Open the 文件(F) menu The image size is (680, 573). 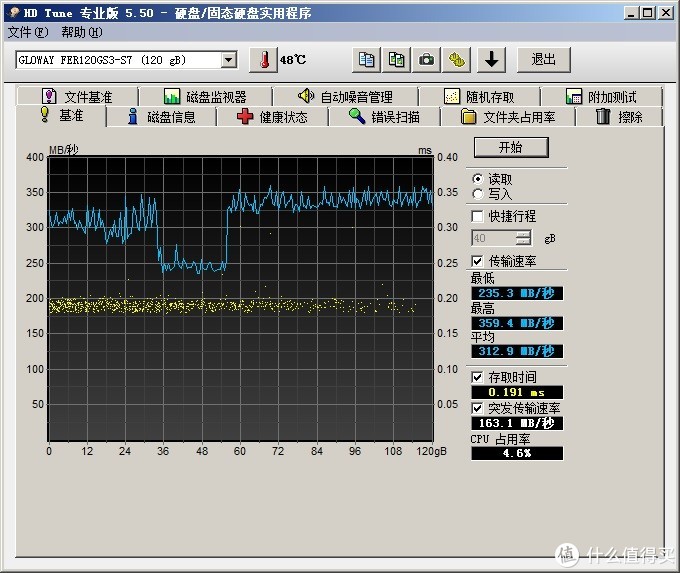[28, 32]
